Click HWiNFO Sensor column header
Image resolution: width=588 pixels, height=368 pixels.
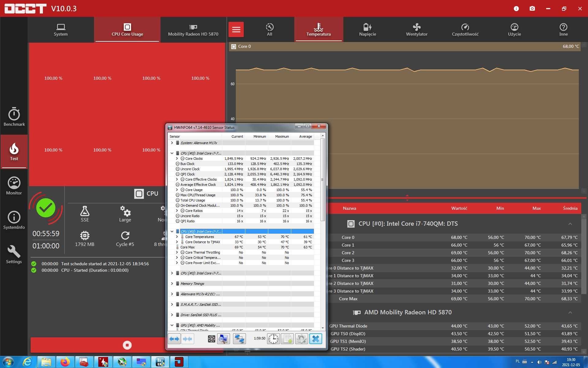195,136
